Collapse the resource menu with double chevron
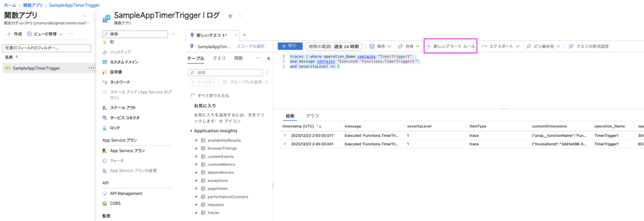 coord(173,34)
